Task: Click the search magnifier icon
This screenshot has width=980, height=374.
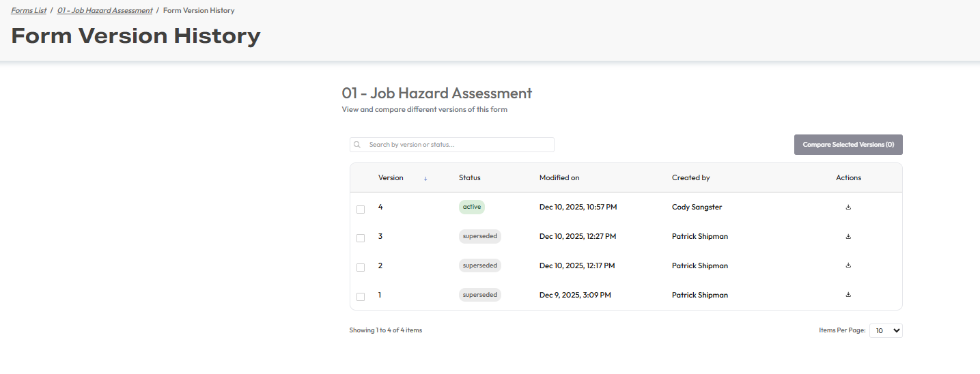Action: point(357,145)
